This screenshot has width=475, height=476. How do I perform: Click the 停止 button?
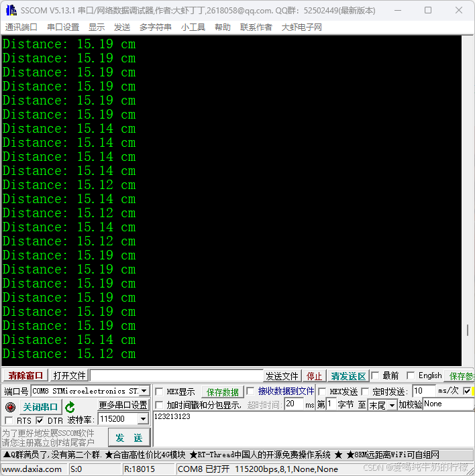(314, 376)
